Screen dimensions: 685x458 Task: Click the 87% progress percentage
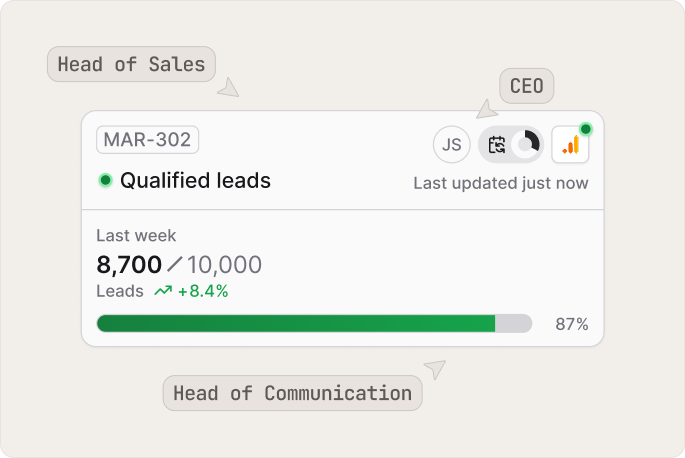[x=572, y=324]
